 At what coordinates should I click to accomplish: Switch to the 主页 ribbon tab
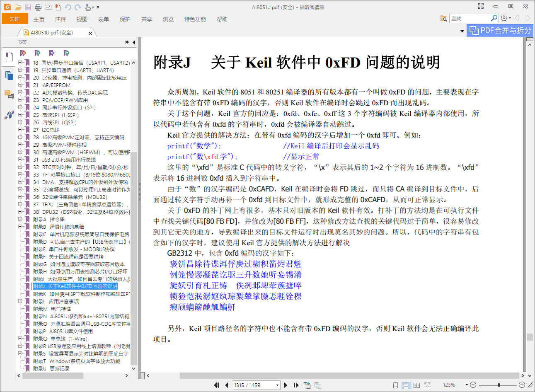39,19
